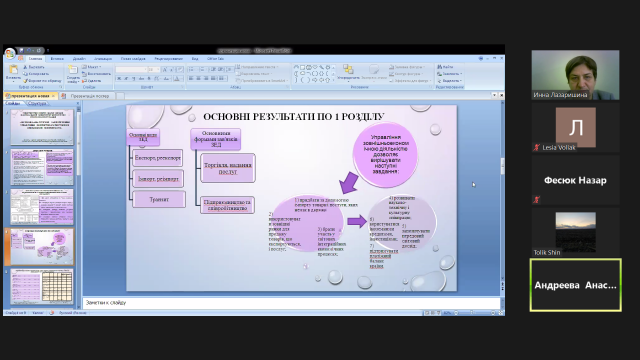Image resolution: width=640 pixels, height=360 pixels.
Task: Switch to the Structure pane tab
Action: [38, 104]
